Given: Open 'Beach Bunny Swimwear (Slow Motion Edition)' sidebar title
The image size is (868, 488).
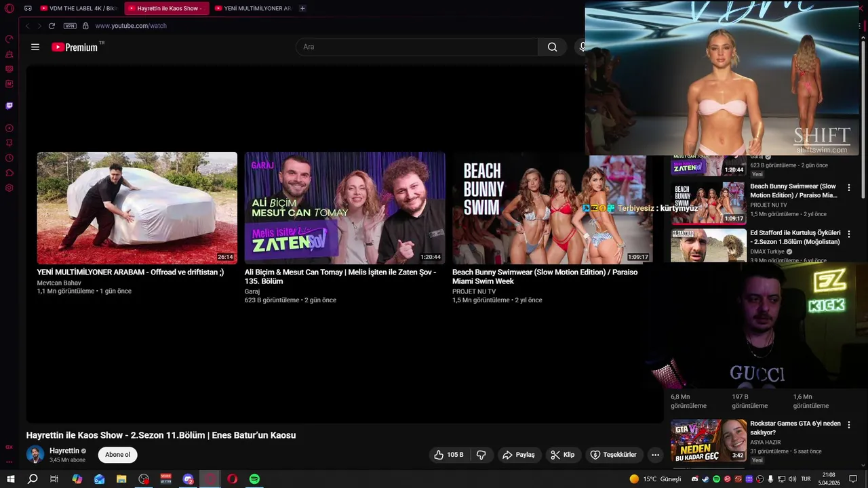Looking at the screenshot, I should [x=793, y=190].
